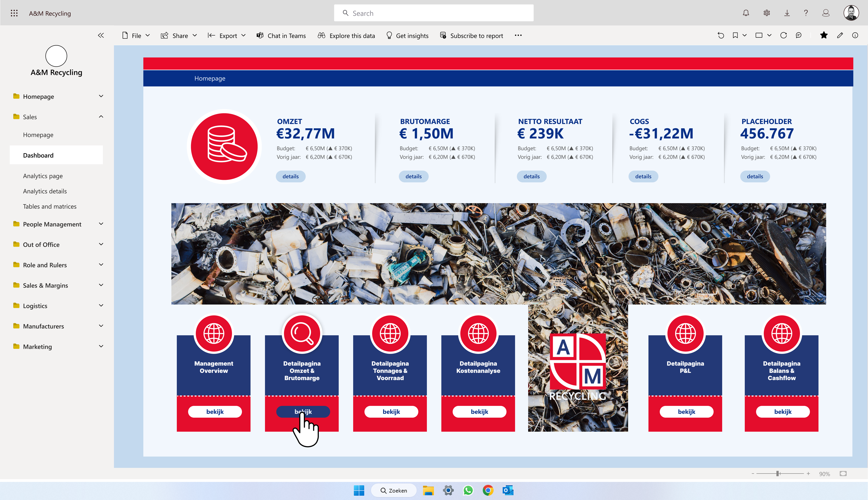Open the File dropdown menu
Screen dimensions: 868x500
136,36
